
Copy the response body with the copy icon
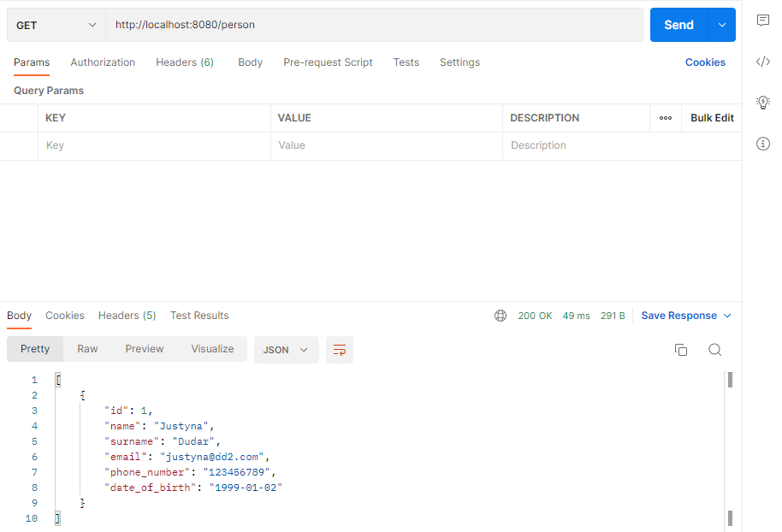coord(681,350)
